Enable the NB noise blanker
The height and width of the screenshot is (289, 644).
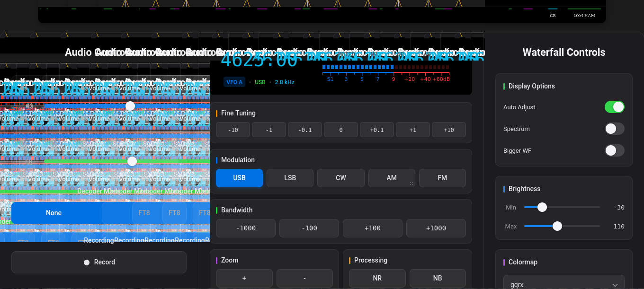coord(438,278)
